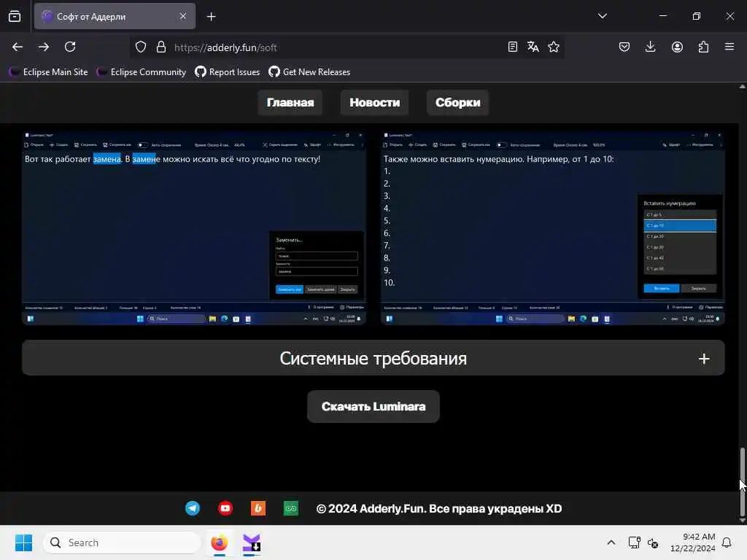Open the numbering insertion screenshot thumbnail
The width and height of the screenshot is (747, 560).
[x=553, y=227]
